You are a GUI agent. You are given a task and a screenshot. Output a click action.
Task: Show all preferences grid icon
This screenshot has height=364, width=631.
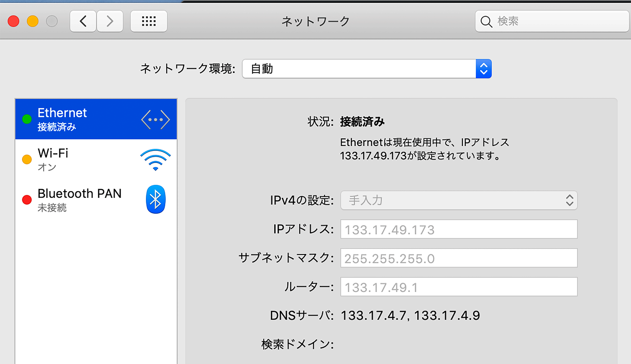pyautogui.click(x=149, y=21)
